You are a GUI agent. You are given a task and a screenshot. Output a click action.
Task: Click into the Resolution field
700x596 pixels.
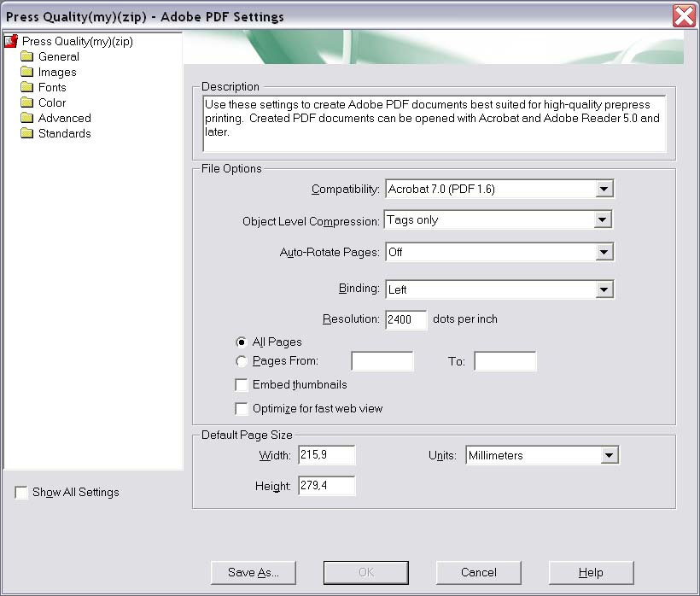tap(405, 319)
